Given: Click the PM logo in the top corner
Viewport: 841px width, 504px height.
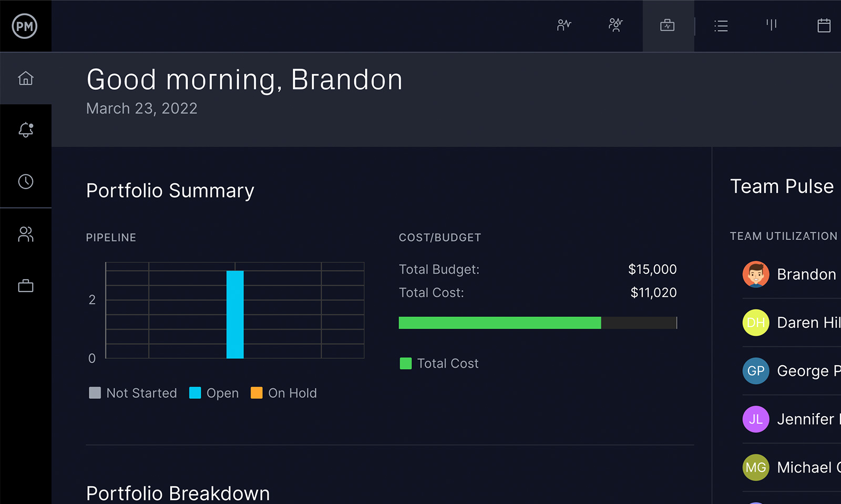Looking at the screenshot, I should pos(25,26).
